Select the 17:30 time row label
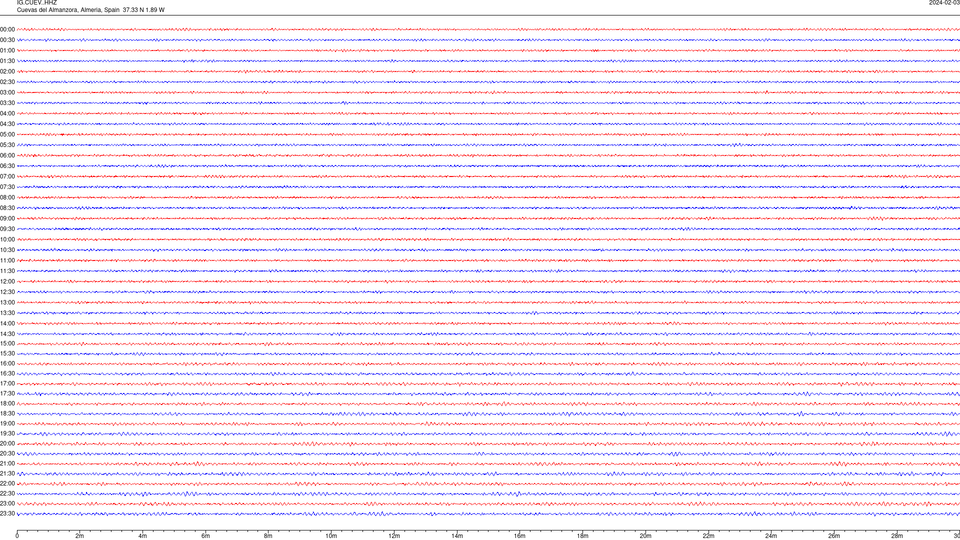The image size is (960, 540). (7, 394)
